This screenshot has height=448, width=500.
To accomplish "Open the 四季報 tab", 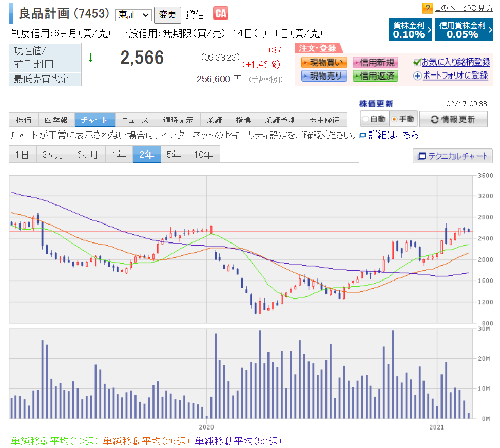I will point(56,120).
